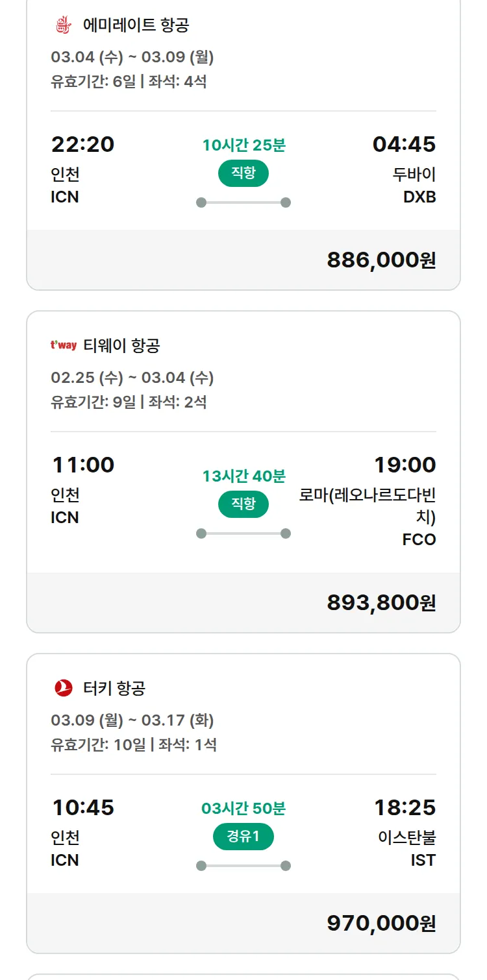Click the Emirates airline logo icon
The width and height of the screenshot is (487, 980).
pos(62,25)
